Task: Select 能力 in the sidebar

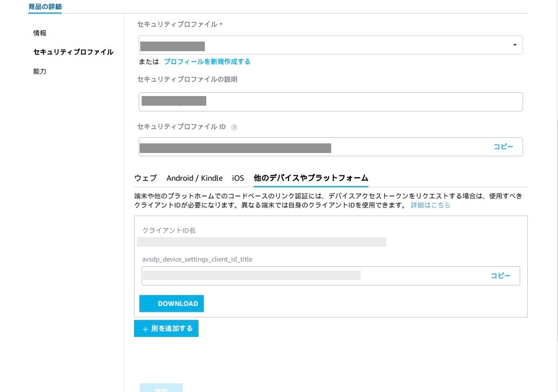Action: (40, 71)
